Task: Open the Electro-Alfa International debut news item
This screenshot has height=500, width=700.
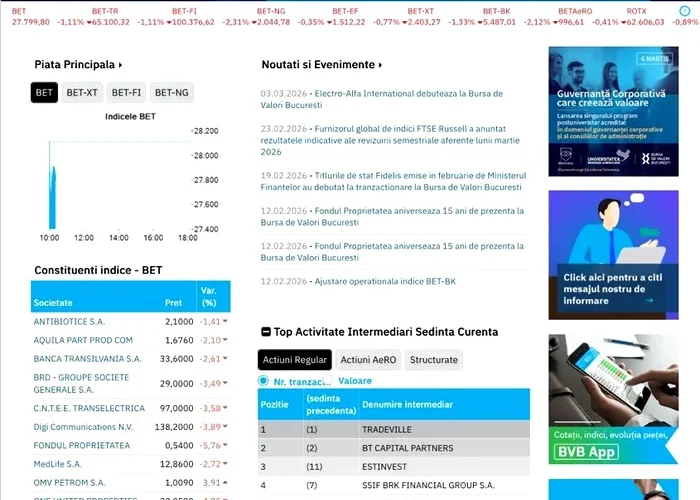Action: 382,99
